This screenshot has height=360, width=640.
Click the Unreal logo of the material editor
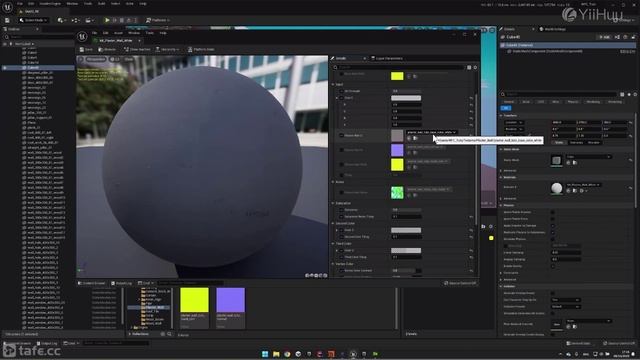[x=82, y=36]
